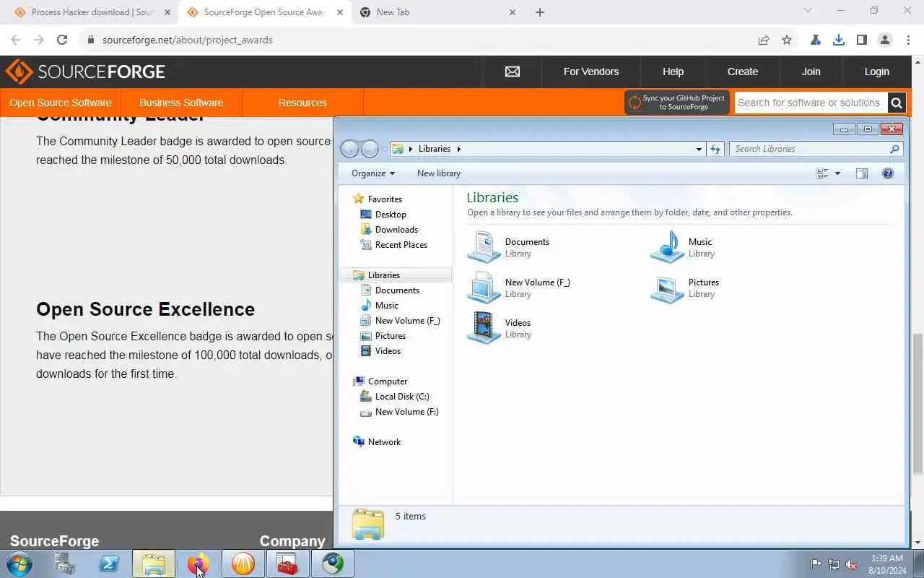Open Create in SourceForge header
The image size is (924, 578).
pos(743,72)
